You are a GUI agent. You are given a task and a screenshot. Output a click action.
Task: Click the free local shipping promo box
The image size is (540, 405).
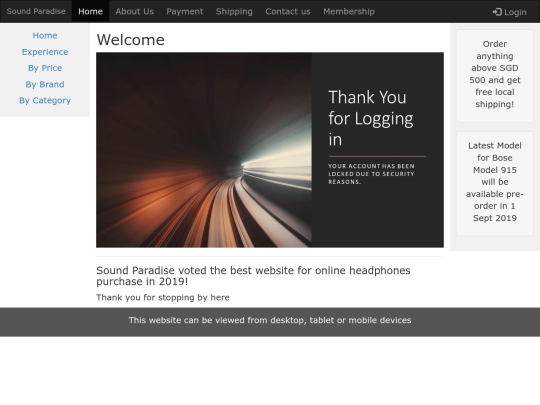[495, 76]
